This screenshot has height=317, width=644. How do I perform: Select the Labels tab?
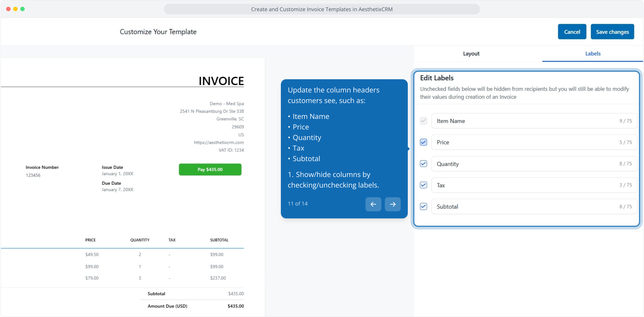(593, 54)
